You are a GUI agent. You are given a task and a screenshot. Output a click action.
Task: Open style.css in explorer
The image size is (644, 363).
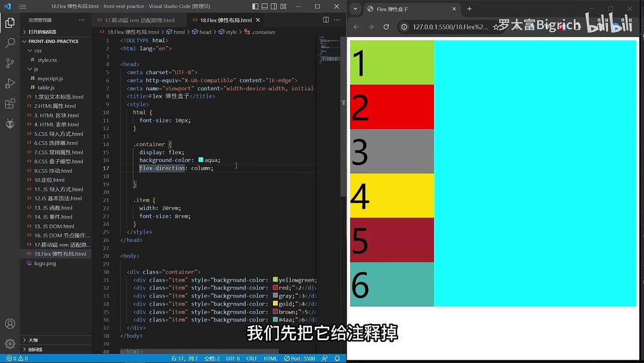pos(47,60)
